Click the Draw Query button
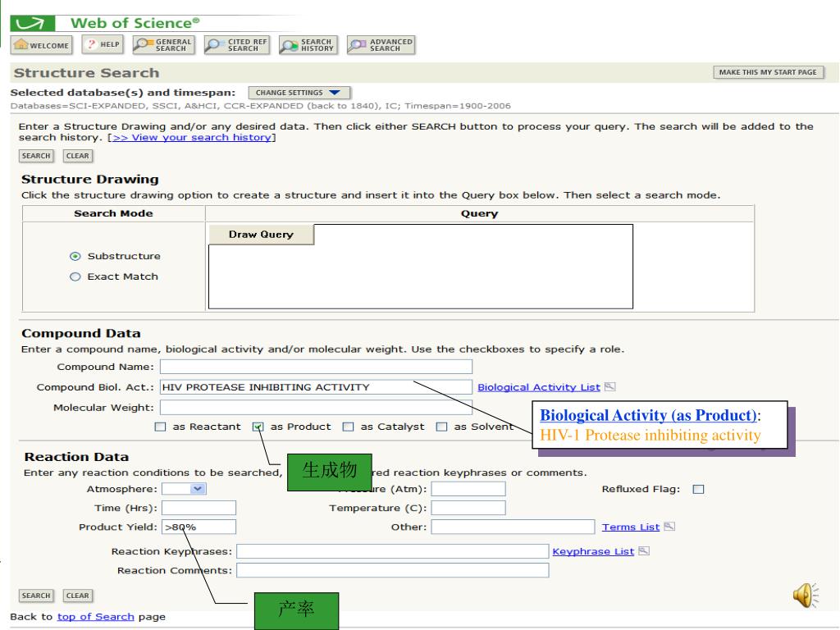Image resolution: width=840 pixels, height=630 pixels. pyautogui.click(x=261, y=235)
